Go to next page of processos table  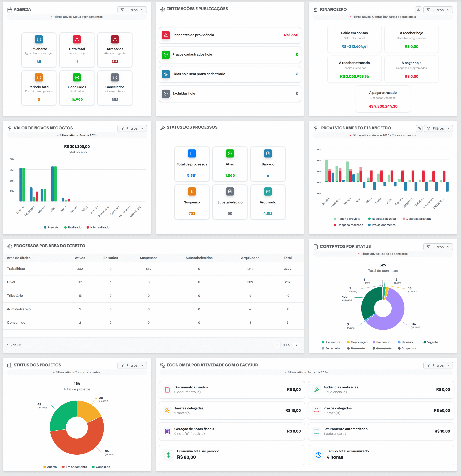click(296, 345)
